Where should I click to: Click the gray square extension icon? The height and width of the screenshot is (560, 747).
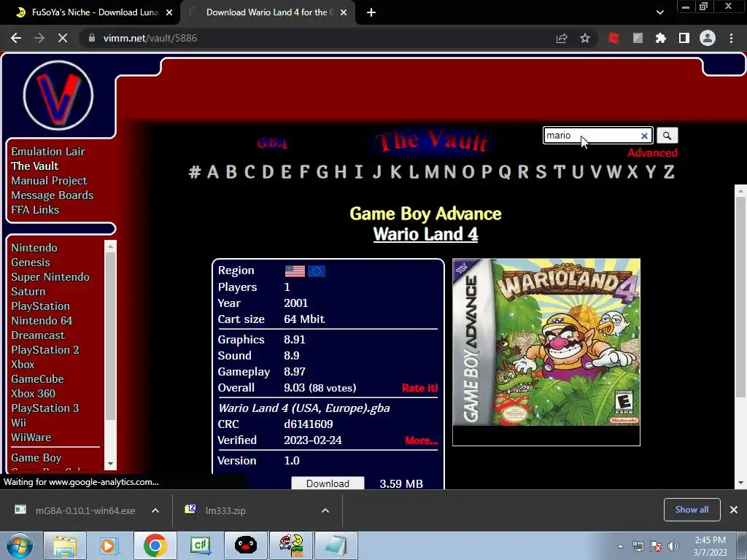[x=638, y=38]
